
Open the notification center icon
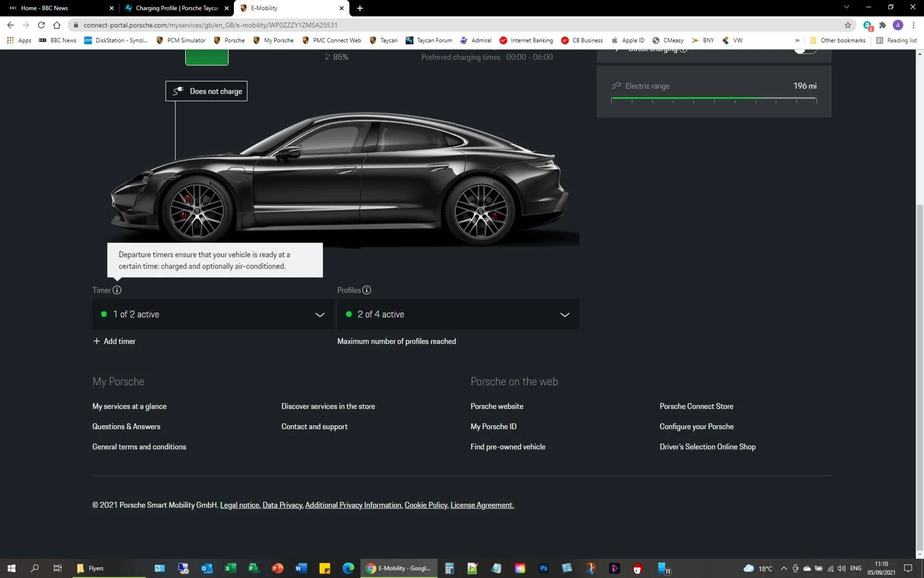tap(908, 568)
